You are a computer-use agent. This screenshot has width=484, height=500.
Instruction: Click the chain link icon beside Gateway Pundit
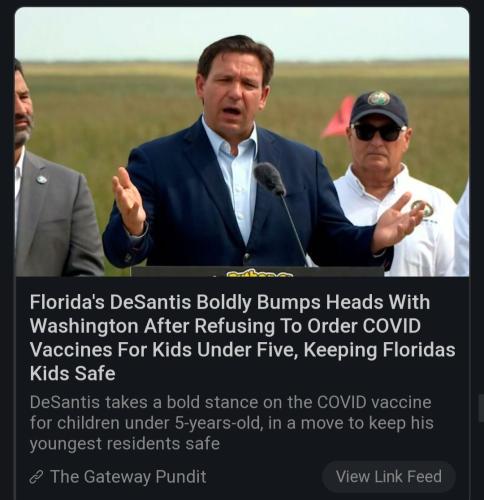tap(36, 477)
